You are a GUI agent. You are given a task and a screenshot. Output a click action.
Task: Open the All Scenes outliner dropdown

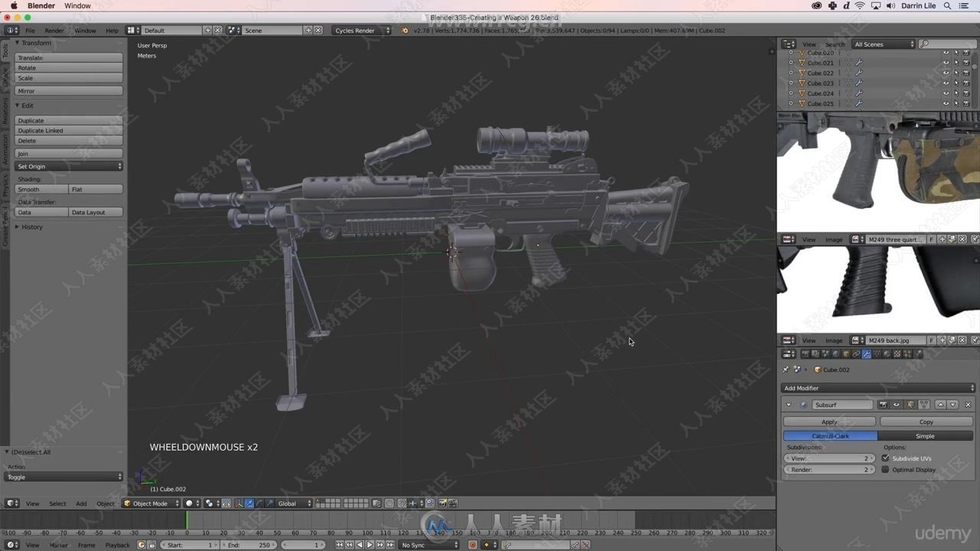click(x=884, y=44)
